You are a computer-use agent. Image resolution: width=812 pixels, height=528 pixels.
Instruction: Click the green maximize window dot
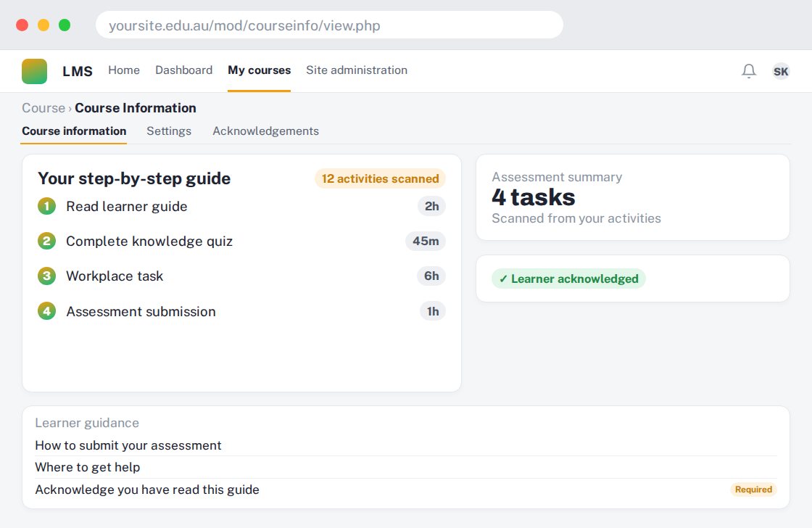coord(65,25)
